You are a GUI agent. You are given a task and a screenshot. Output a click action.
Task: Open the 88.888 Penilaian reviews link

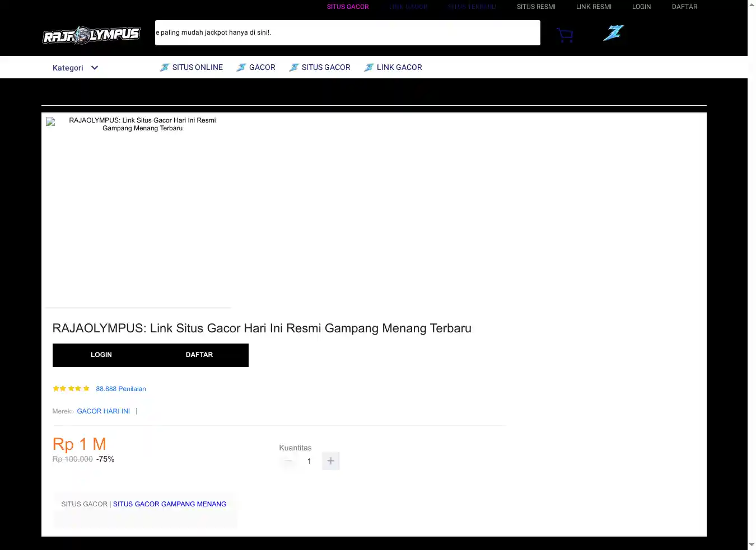120,389
